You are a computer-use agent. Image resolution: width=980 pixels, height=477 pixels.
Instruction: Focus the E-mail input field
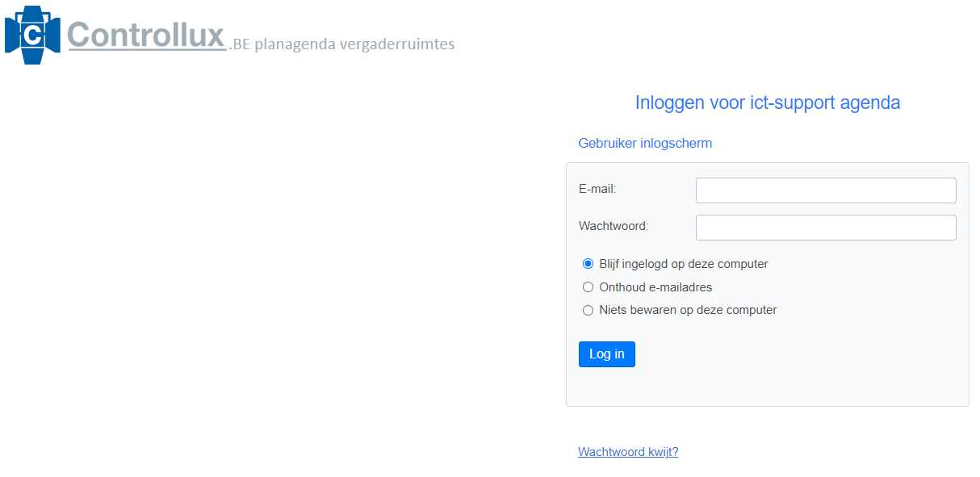pyautogui.click(x=825, y=190)
